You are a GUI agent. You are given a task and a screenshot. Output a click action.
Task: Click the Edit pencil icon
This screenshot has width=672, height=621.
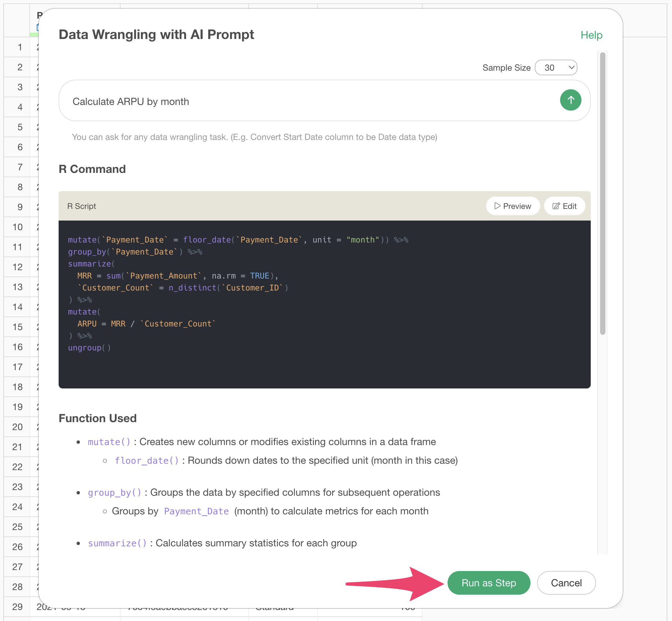pos(556,206)
